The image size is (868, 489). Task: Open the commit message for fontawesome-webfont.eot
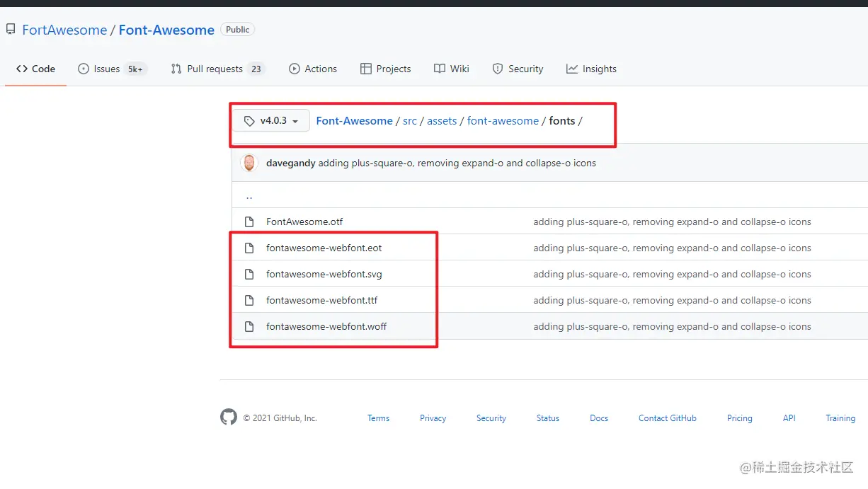click(672, 248)
